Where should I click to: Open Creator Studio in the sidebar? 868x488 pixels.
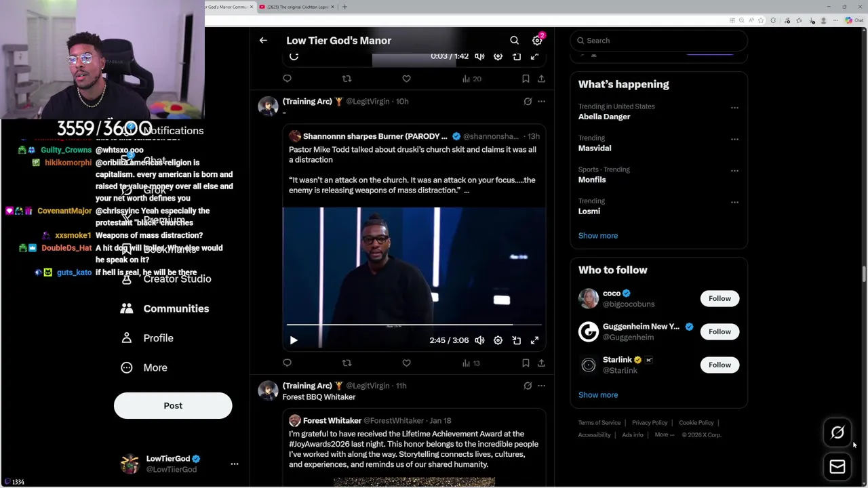tap(166, 279)
